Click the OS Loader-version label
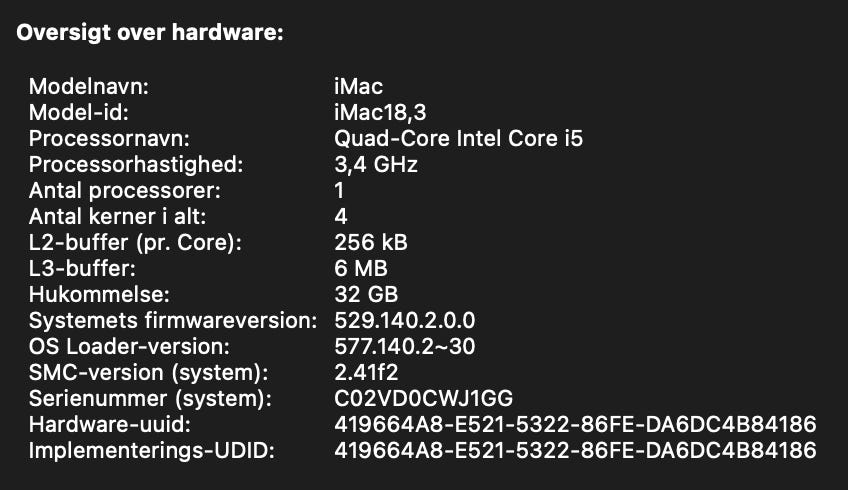This screenshot has height=490, width=848. [x=129, y=347]
